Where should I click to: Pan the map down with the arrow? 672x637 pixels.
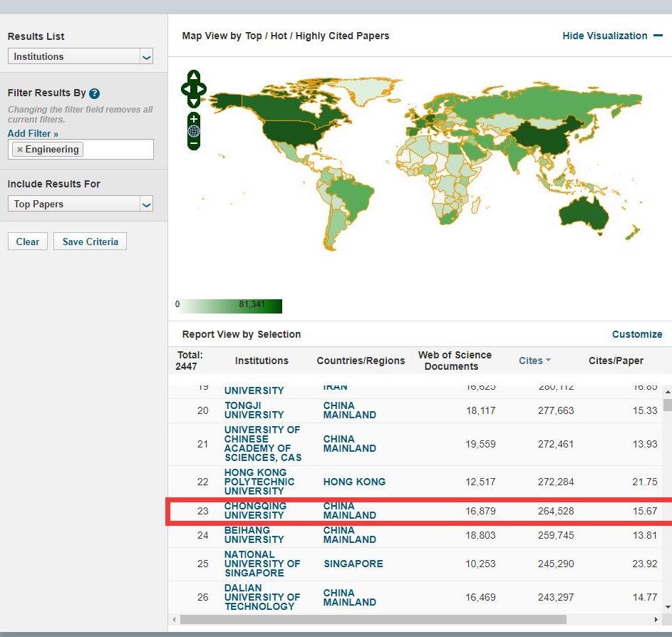(194, 103)
